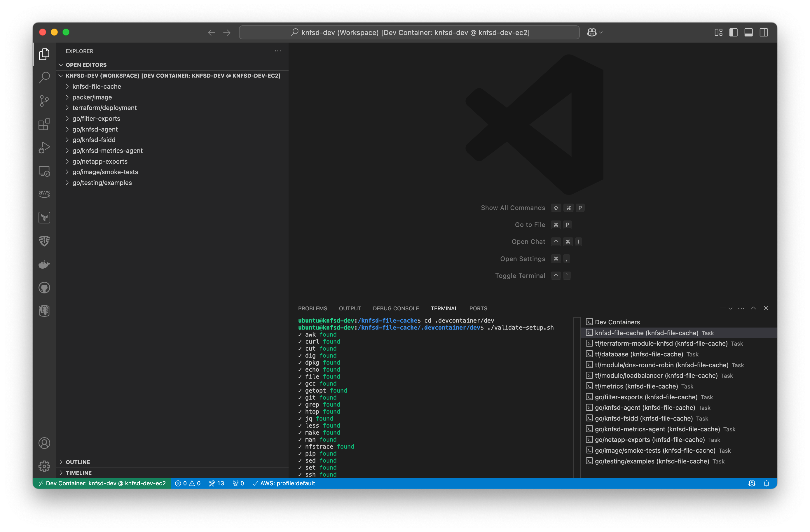Go forward with the navigation arrow
Screen dimensions: 810x532
[x=227, y=33]
